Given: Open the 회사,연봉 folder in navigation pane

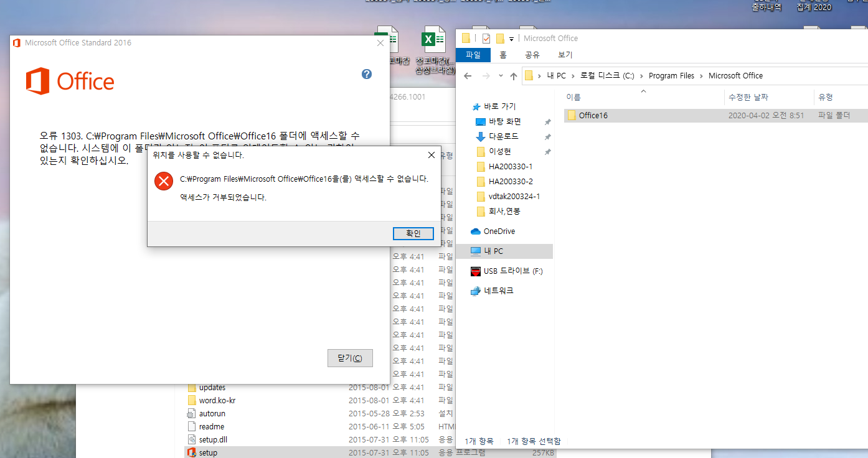Looking at the screenshot, I should [x=504, y=211].
